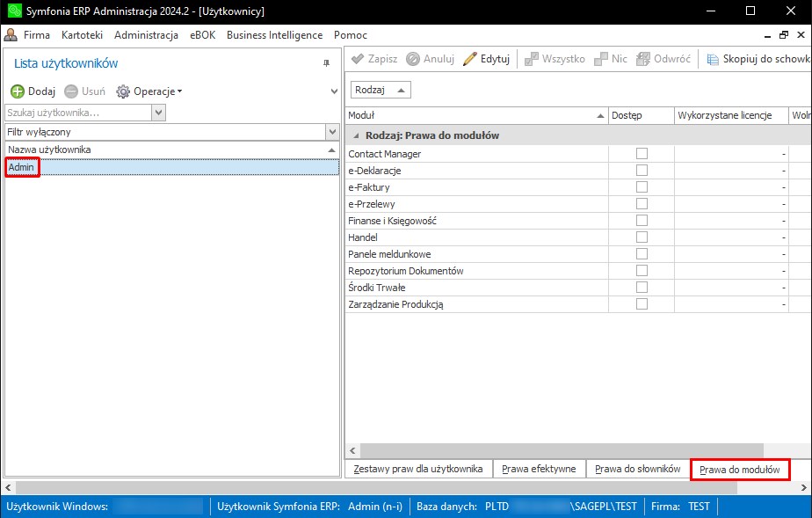Viewport: 812px width, 518px height.
Task: Restore the inner Użytkownicy child window
Action: [x=784, y=34]
